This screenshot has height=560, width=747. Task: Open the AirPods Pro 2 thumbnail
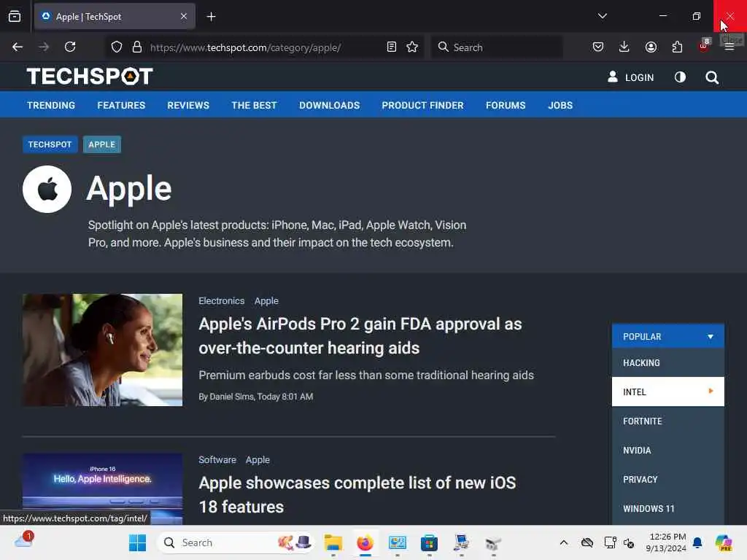[x=102, y=350]
